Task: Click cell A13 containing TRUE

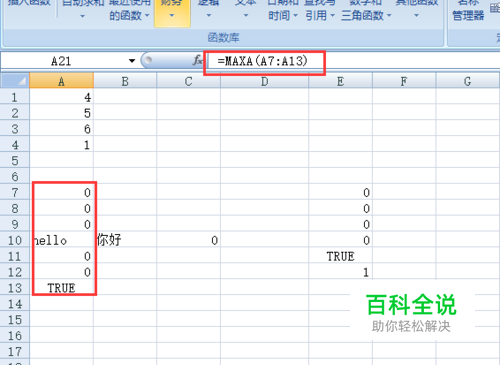Action: [x=61, y=288]
